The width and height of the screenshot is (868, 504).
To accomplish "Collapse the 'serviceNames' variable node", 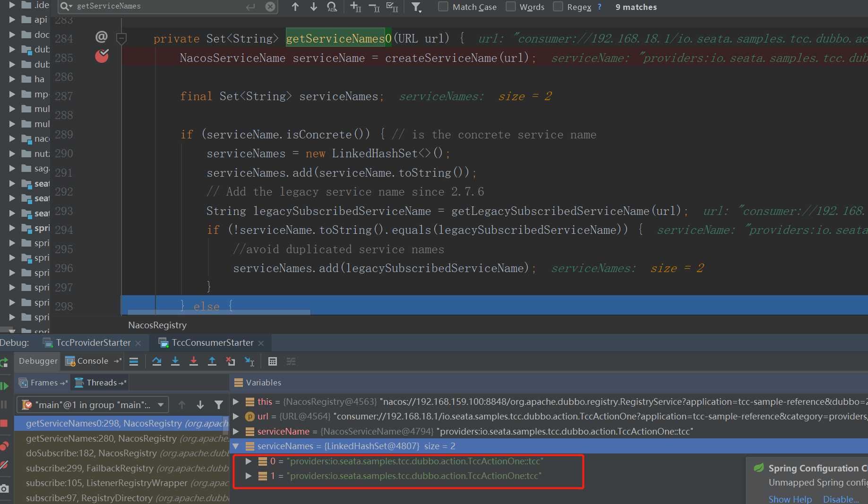I will [236, 446].
